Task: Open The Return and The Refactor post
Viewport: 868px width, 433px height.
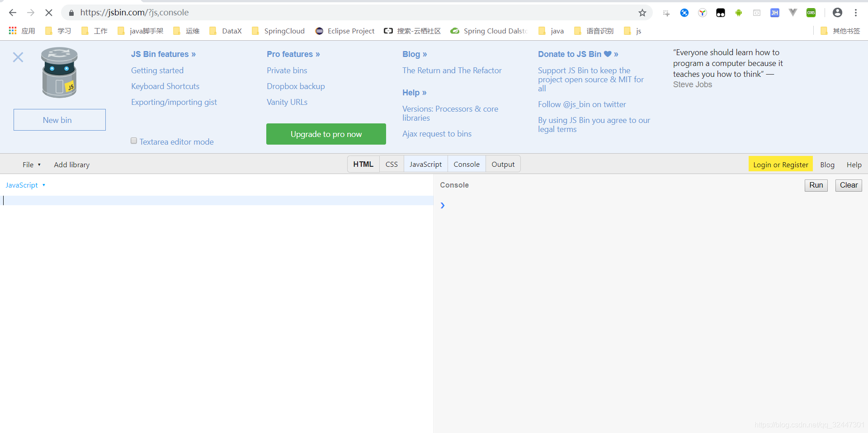Action: pyautogui.click(x=452, y=70)
